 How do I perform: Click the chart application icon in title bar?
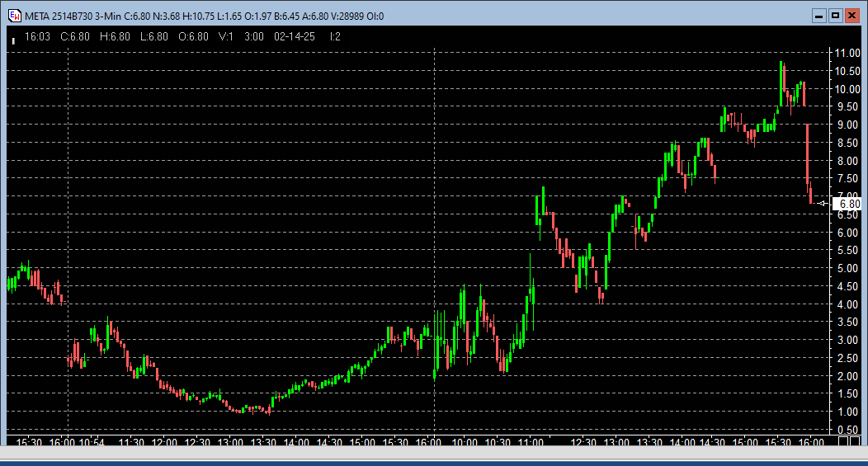(x=14, y=16)
